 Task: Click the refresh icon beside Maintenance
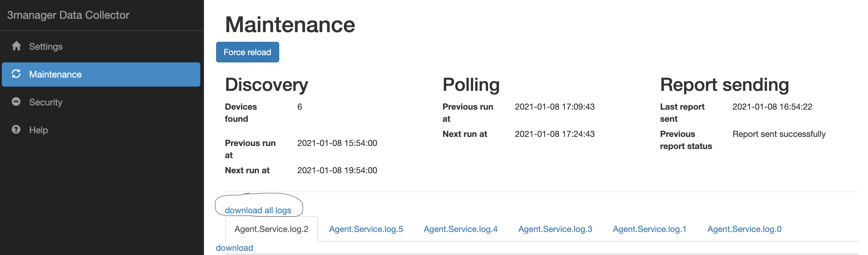(x=16, y=74)
